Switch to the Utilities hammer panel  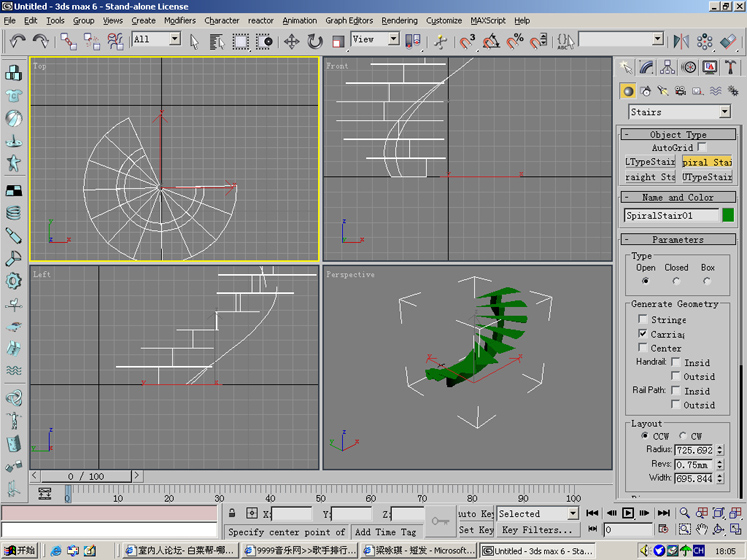(731, 67)
